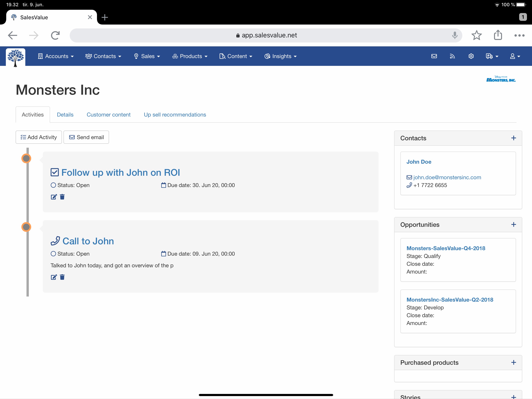
Task: Open Monsters-SalesValue-Q4-2018 opportunity link
Action: 446,248
